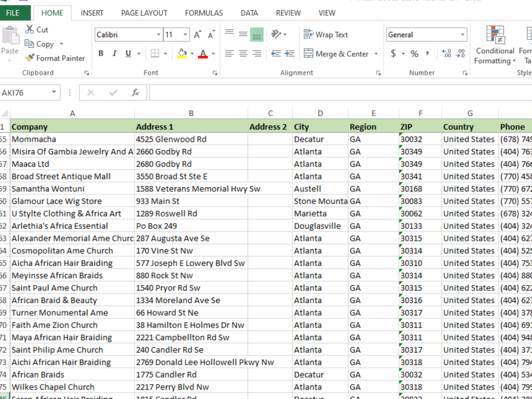Open the font size dropdown
The height and width of the screenshot is (399, 532).
point(185,34)
